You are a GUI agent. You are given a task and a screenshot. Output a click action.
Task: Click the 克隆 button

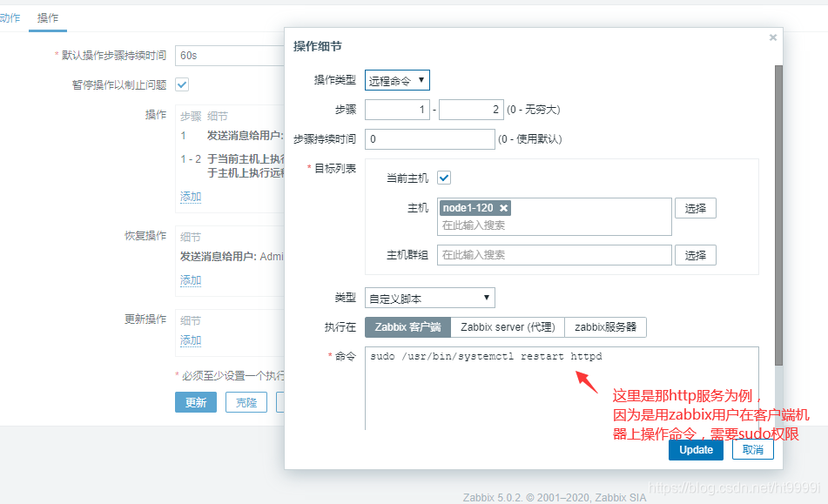246,403
